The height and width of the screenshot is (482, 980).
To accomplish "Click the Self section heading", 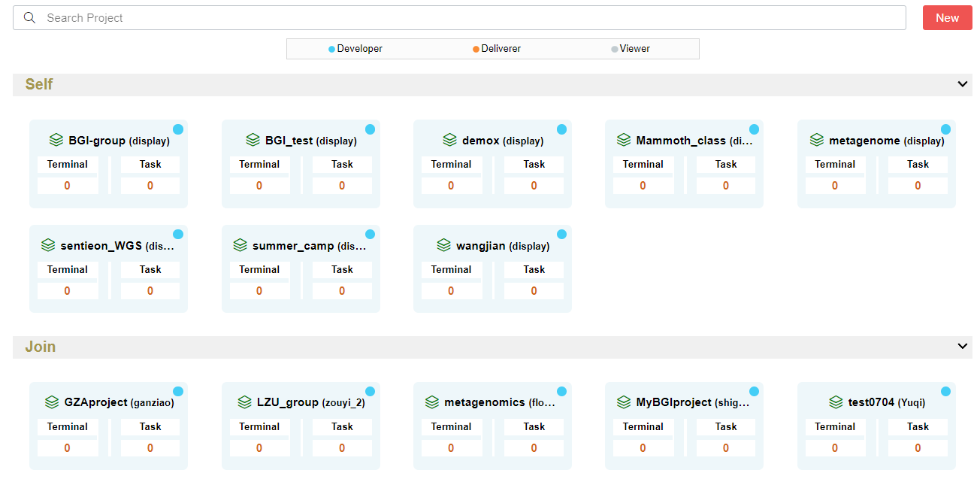I will pos(39,84).
